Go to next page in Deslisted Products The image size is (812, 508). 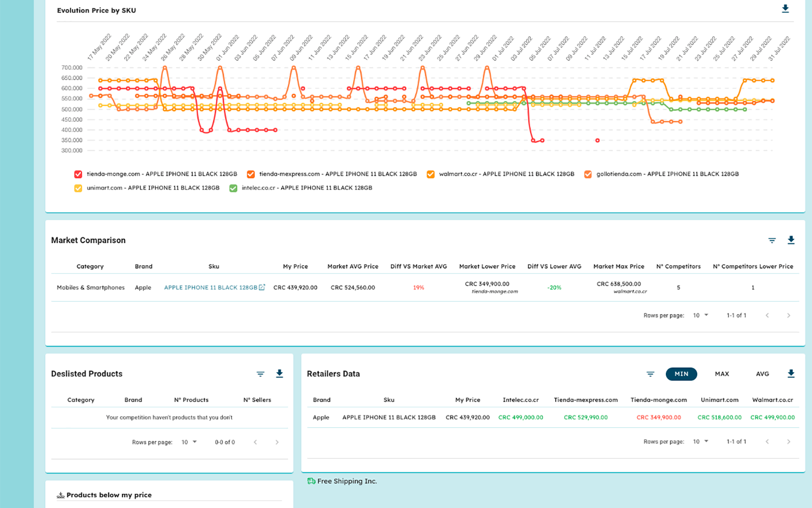(x=277, y=442)
